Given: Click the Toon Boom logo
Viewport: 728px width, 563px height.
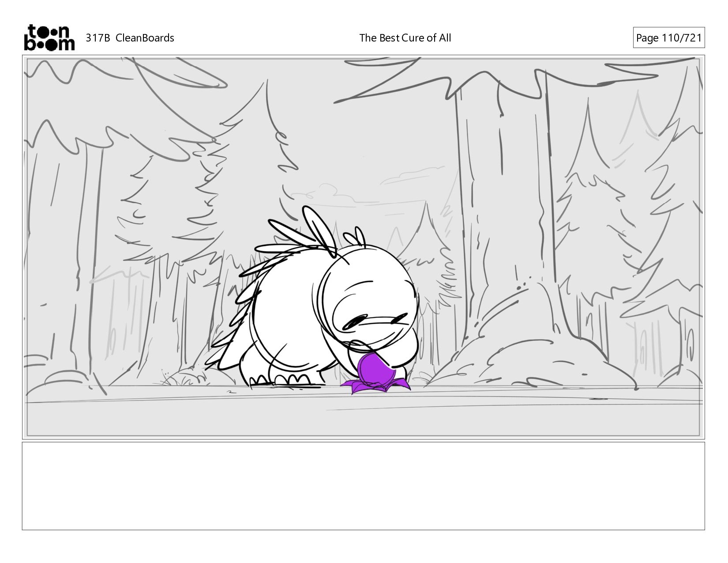Looking at the screenshot, I should point(49,38).
